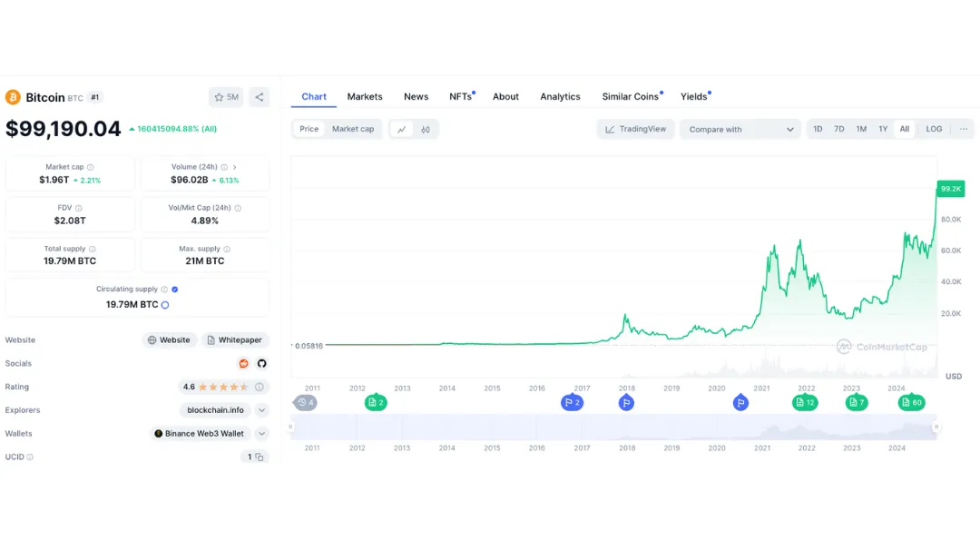Expand Volume (24h) arrow
Image resolution: width=980 pixels, height=560 pixels.
tap(235, 168)
